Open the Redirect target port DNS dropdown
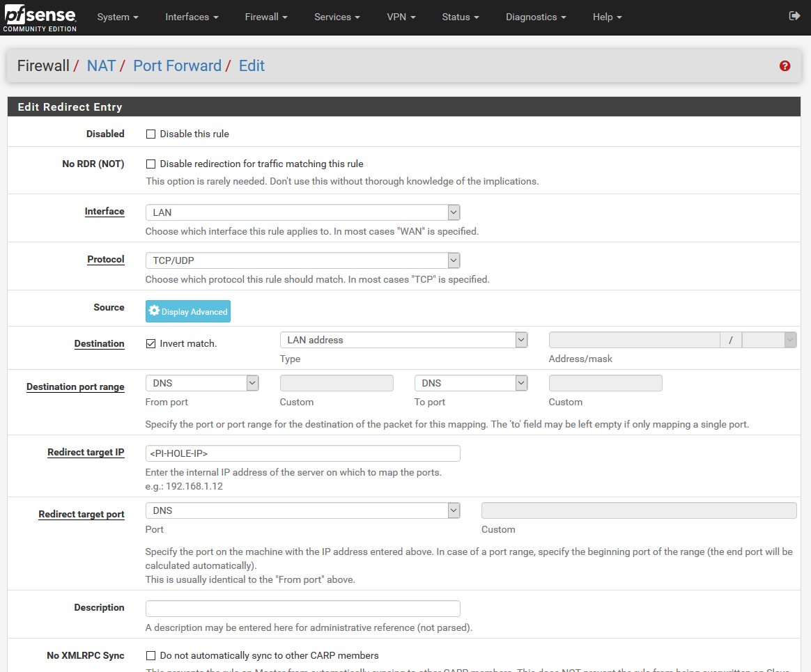The image size is (811, 672). (x=302, y=510)
